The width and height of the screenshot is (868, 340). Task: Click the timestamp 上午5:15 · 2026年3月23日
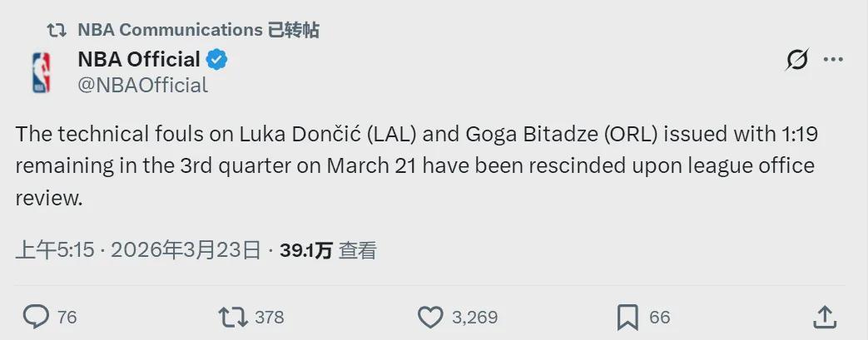[138, 250]
